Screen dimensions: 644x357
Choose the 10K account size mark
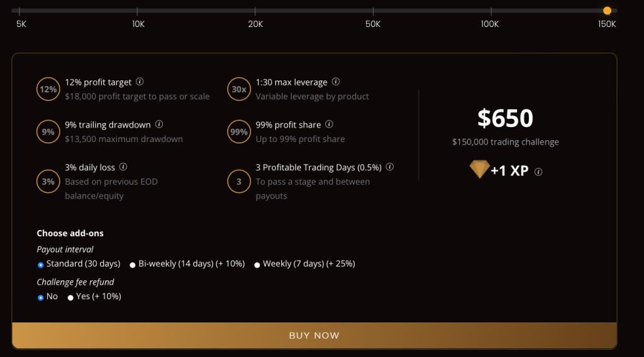point(137,11)
